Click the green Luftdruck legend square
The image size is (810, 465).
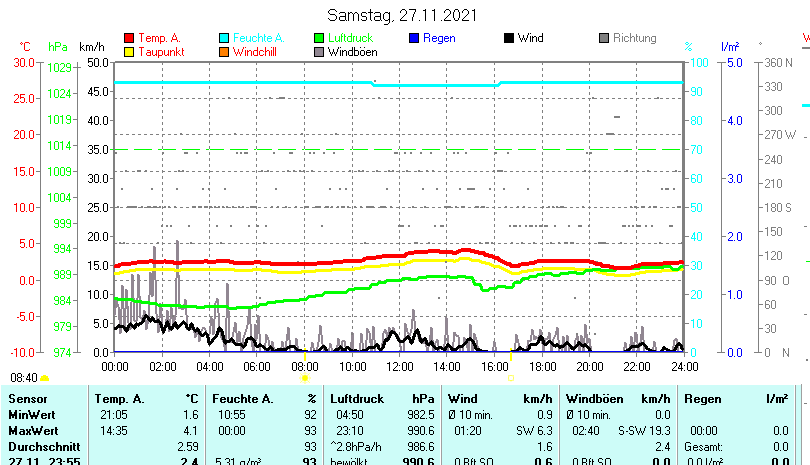point(319,38)
